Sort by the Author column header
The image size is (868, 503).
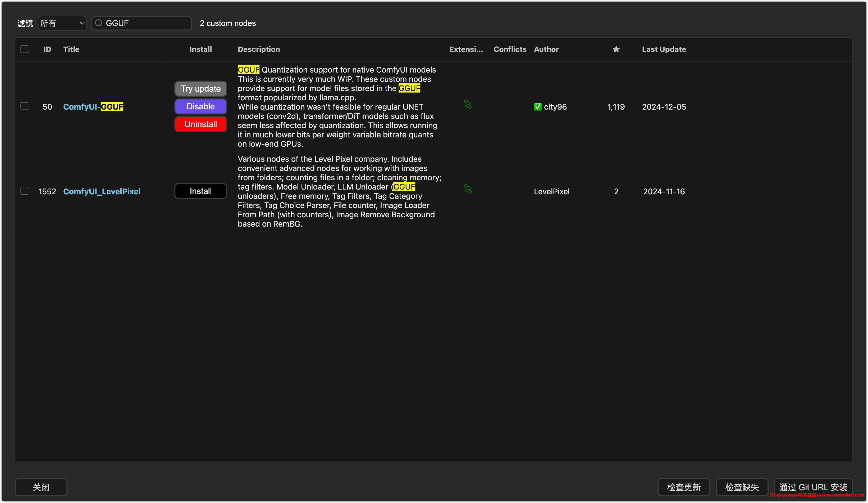(546, 49)
